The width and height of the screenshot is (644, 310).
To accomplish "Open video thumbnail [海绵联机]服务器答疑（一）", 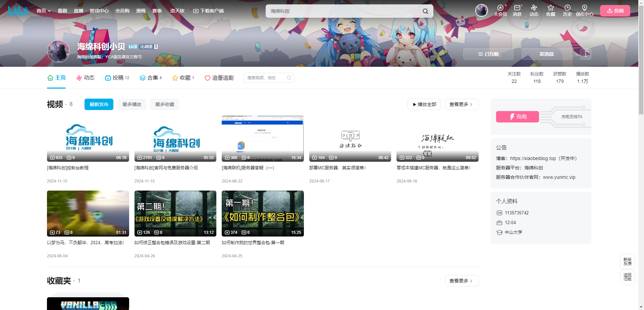I will click(x=263, y=139).
